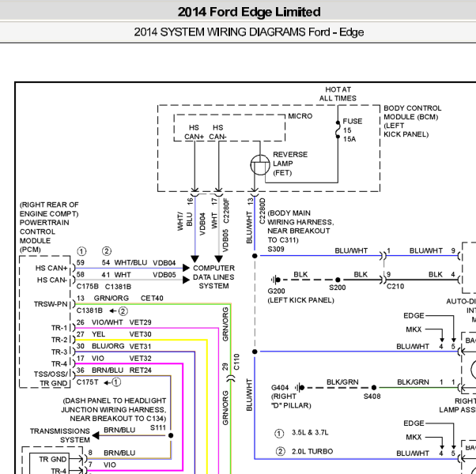Click the fuse symbol in the BCM
This screenshot has height=474, width=476.
click(x=338, y=130)
